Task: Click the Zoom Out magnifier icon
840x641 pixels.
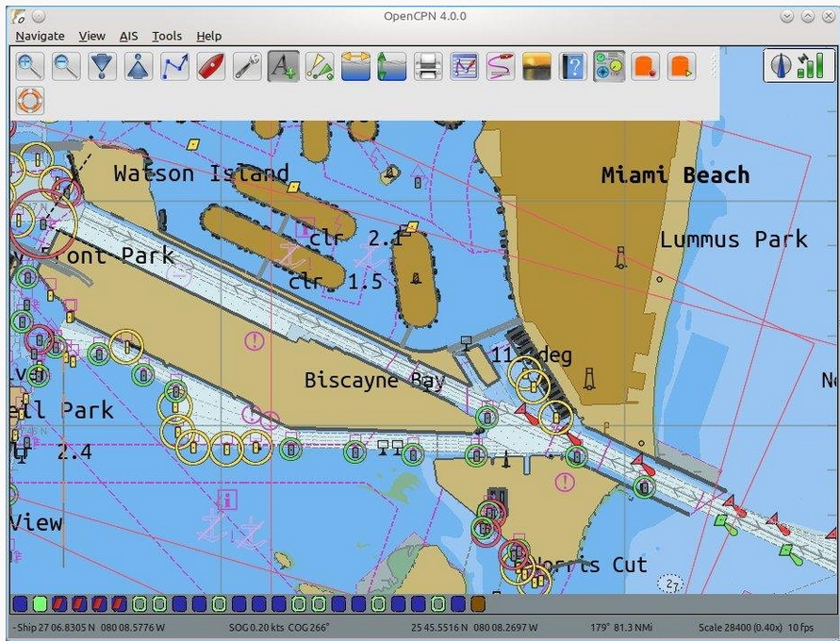Action: point(66,66)
